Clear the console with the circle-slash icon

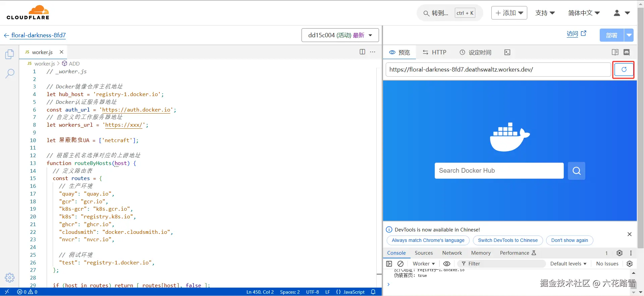coord(400,264)
